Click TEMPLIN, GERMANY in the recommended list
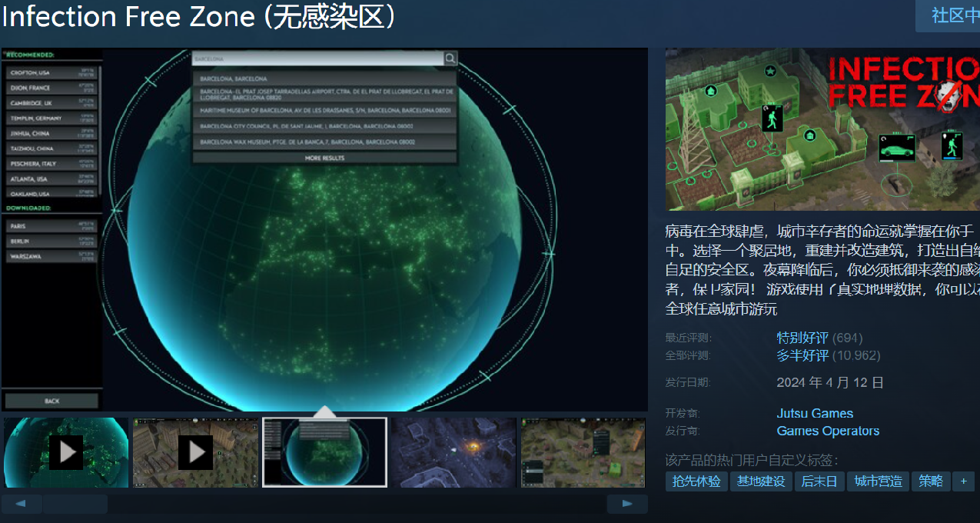This screenshot has width=980, height=523. (52, 118)
